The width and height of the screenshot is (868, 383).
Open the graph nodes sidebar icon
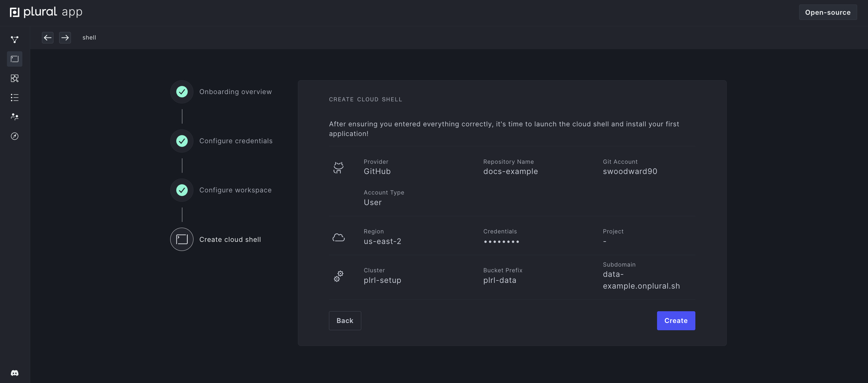(14, 40)
